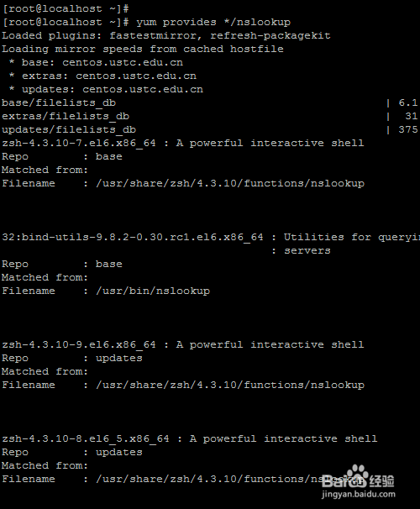420x509 pixels.
Task: Click the updates/filelists_db download line
Action: coord(210,130)
